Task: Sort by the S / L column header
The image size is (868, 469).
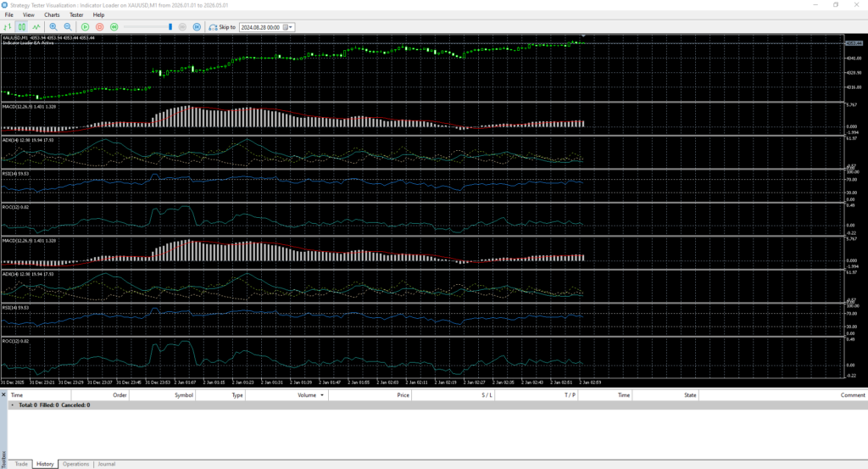Action: 453,395
